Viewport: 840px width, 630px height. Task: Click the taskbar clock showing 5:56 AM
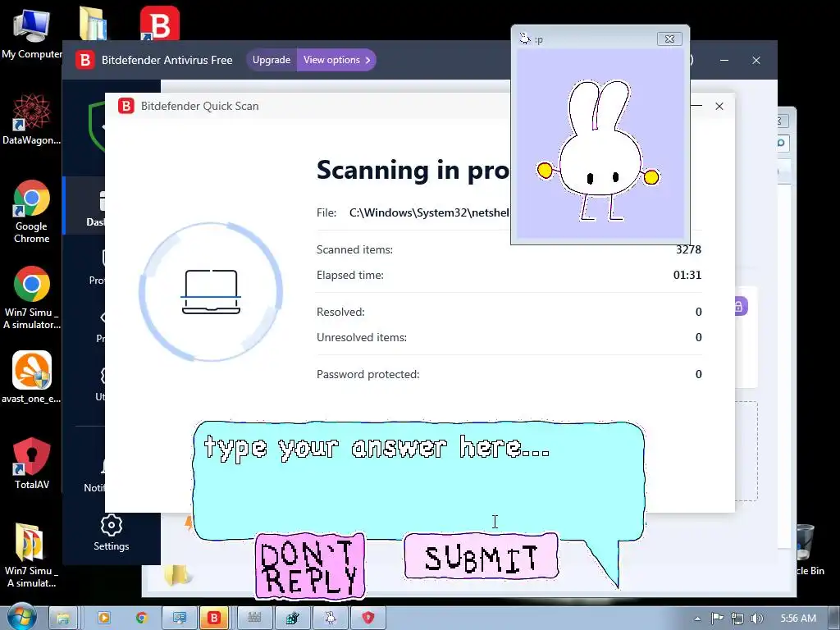pyautogui.click(x=798, y=619)
